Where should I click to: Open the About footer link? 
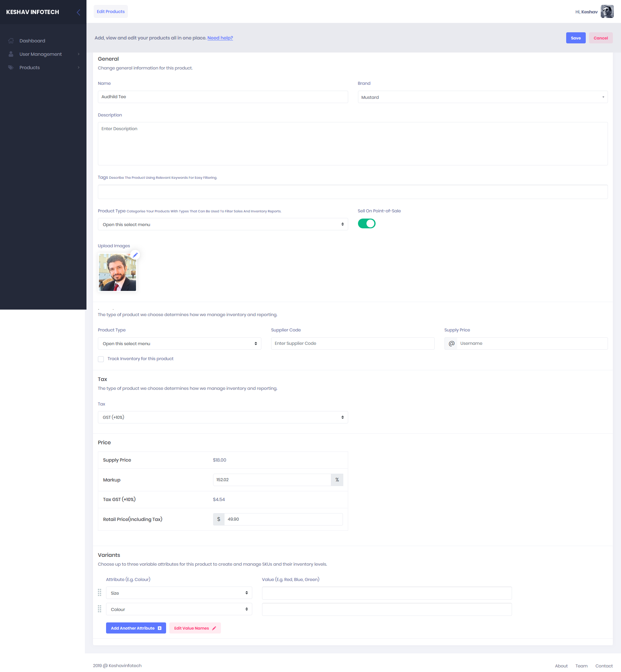[x=561, y=665]
